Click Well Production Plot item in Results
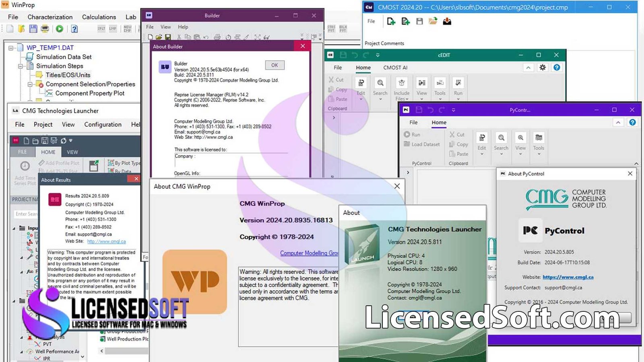Image resolution: width=644 pixels, height=362 pixels. (x=128, y=339)
